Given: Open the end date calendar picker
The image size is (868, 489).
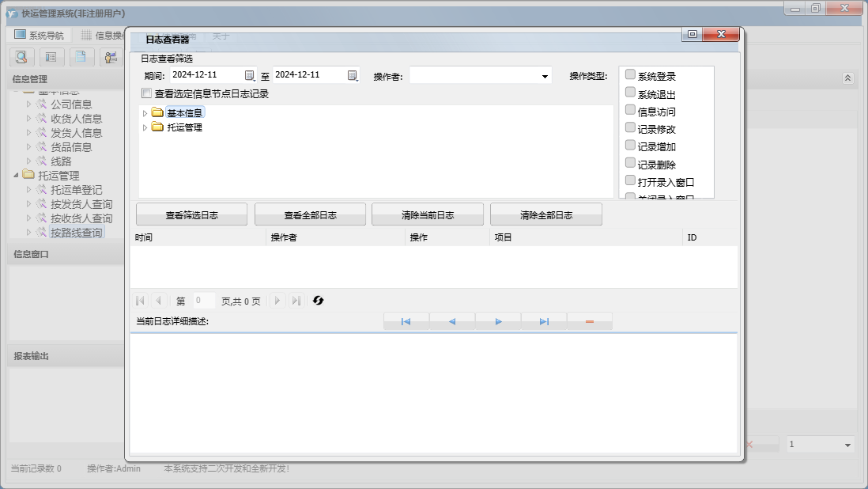Looking at the screenshot, I should pos(353,75).
